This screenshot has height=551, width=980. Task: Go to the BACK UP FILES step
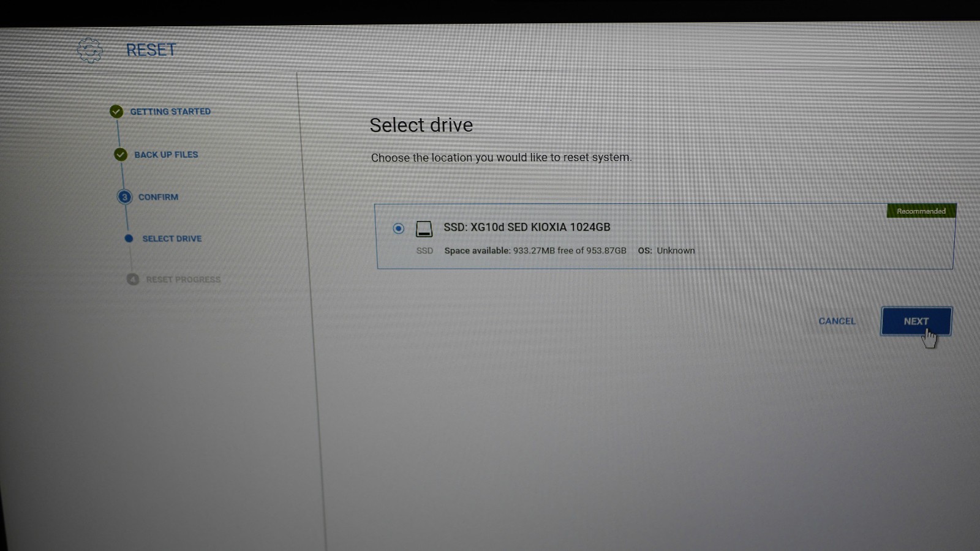pyautogui.click(x=166, y=154)
